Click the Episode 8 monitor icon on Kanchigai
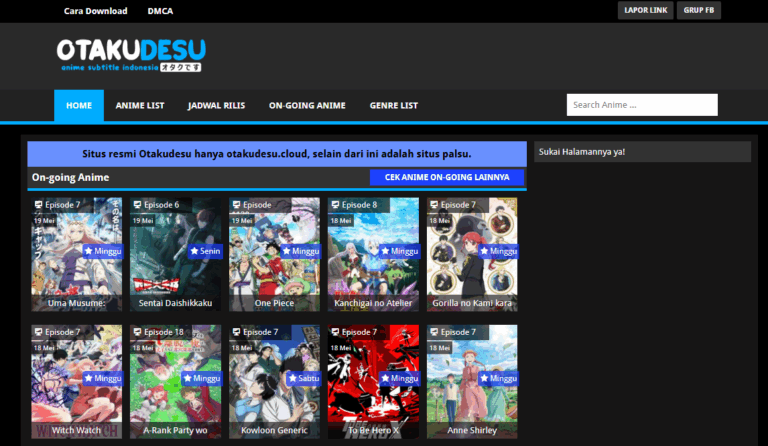Image resolution: width=768 pixels, height=446 pixels. [x=335, y=205]
